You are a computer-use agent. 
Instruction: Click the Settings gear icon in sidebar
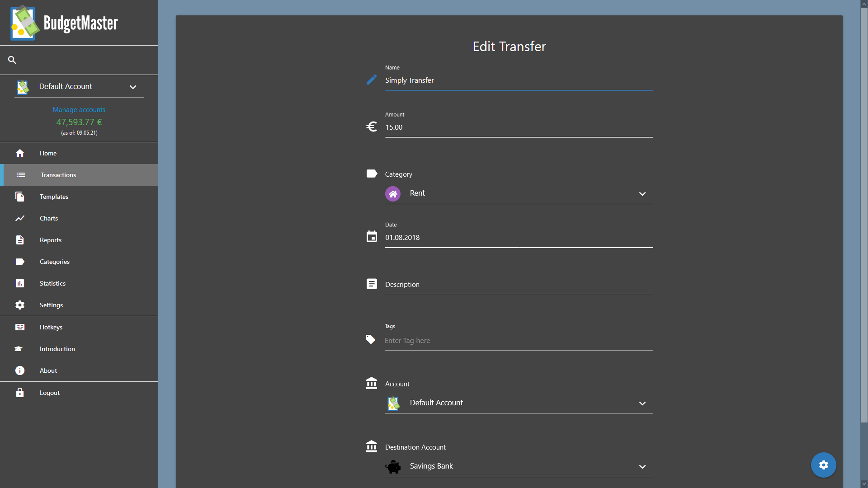pyautogui.click(x=20, y=305)
